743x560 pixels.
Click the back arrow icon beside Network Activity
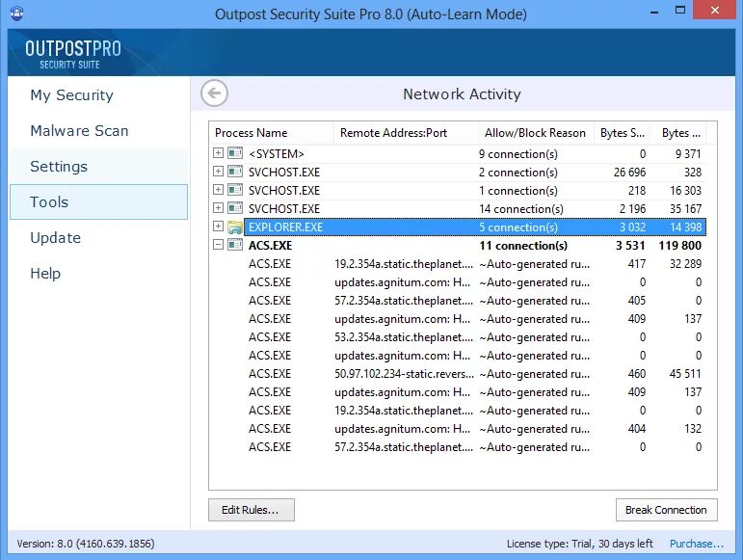click(214, 93)
